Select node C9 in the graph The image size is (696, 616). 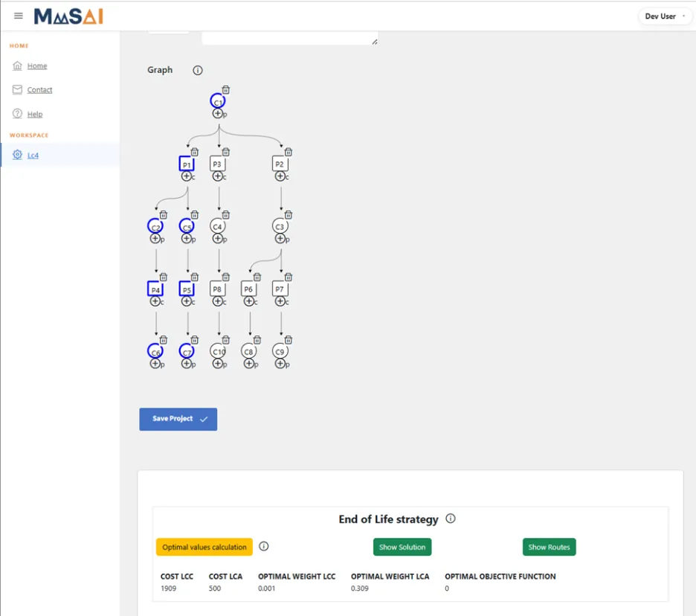280,351
